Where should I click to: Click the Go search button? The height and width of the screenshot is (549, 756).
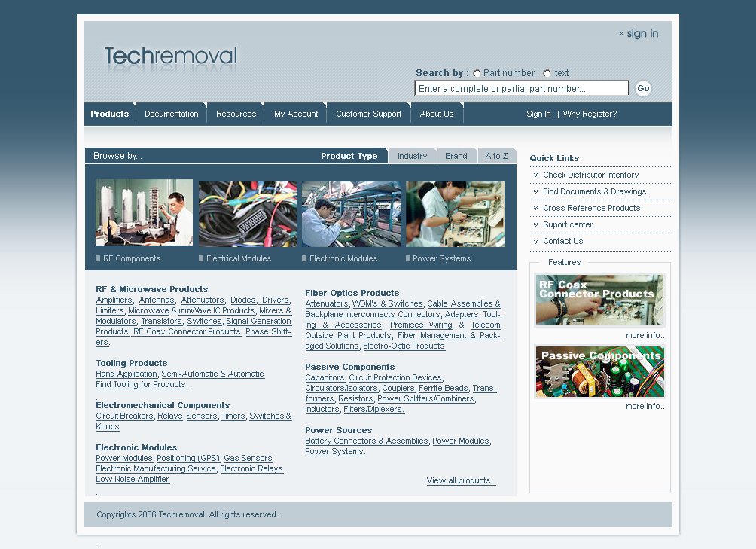[x=643, y=88]
